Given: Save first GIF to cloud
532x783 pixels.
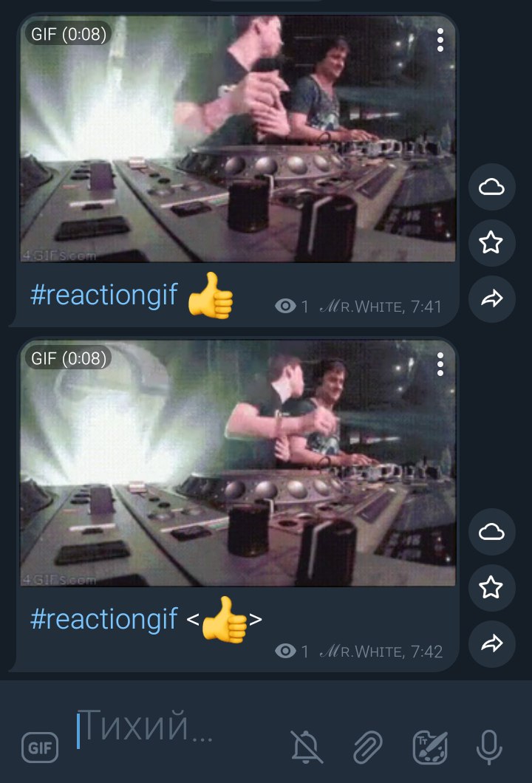Looking at the screenshot, I should point(491,187).
